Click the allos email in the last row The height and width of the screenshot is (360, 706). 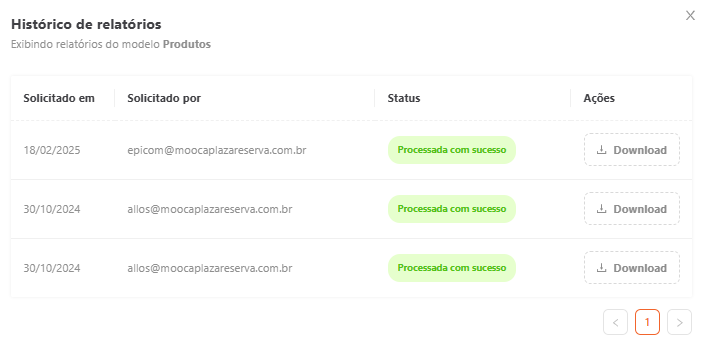coord(210,268)
